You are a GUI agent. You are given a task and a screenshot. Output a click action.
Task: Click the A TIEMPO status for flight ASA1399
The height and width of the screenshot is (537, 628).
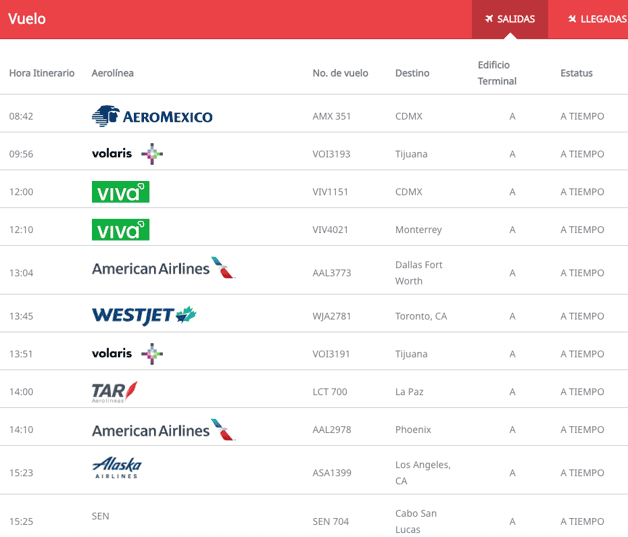[582, 473]
